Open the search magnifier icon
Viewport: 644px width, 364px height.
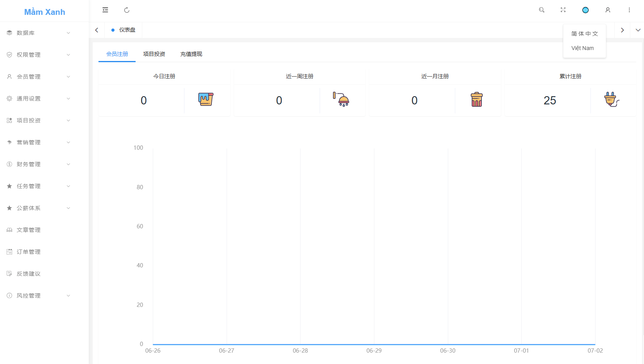point(542,10)
